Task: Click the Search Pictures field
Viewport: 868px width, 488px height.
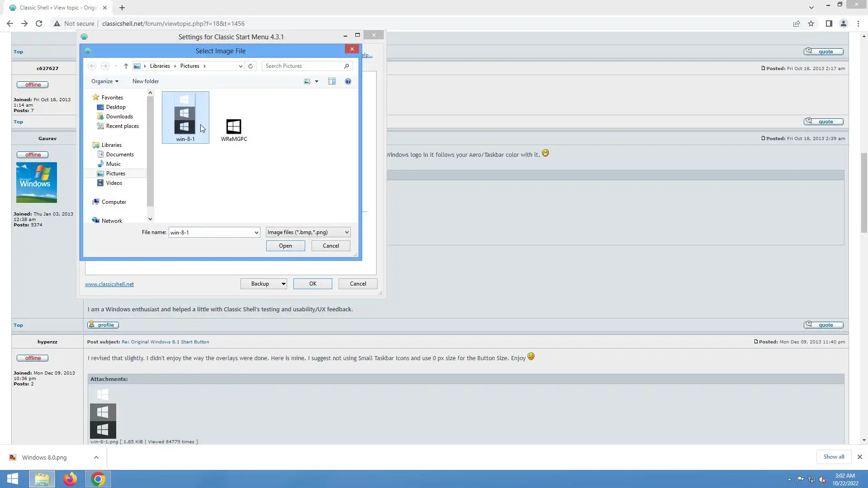Action: pyautogui.click(x=303, y=66)
